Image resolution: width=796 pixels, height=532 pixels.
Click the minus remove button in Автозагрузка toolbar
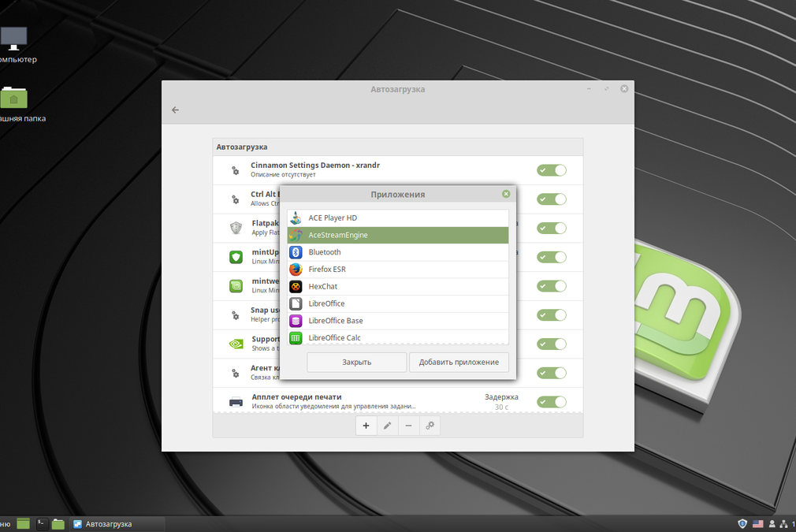click(409, 426)
